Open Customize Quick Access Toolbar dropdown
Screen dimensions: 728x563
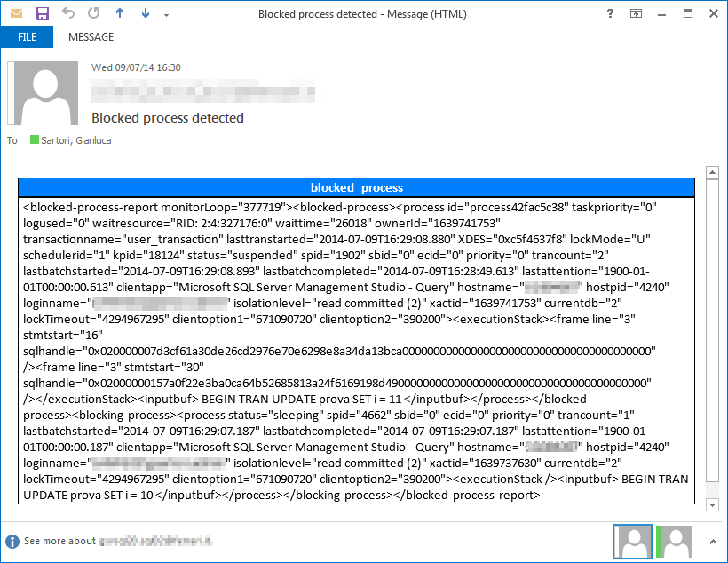(x=166, y=15)
